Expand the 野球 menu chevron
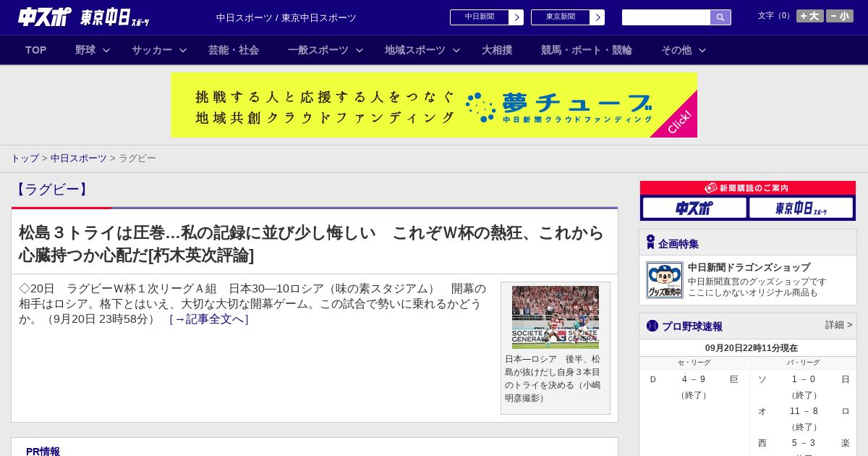 coord(106,51)
